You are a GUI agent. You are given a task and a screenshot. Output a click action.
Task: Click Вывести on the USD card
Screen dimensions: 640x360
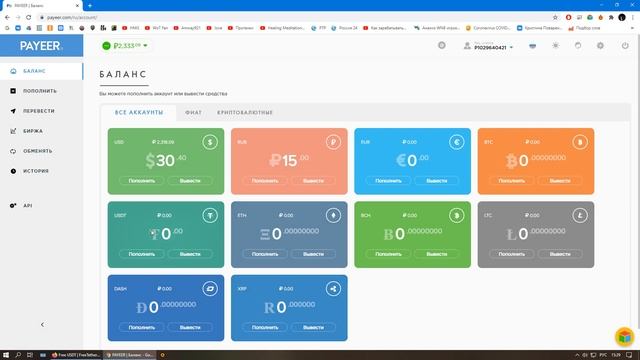[x=190, y=180]
